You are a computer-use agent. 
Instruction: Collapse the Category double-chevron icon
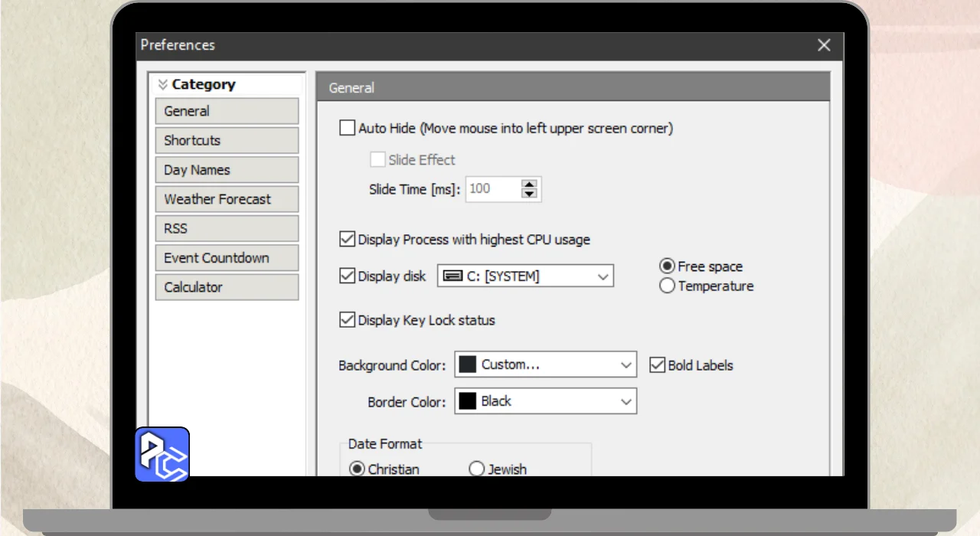pos(162,85)
